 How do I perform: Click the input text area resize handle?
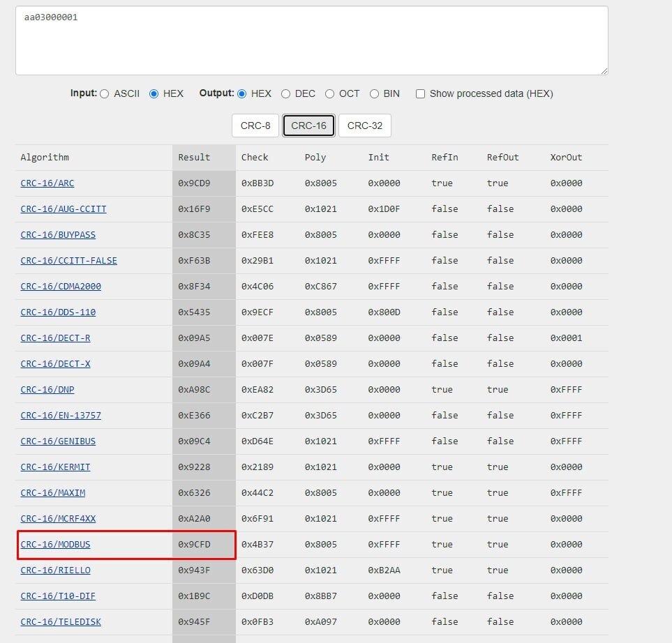(604, 71)
